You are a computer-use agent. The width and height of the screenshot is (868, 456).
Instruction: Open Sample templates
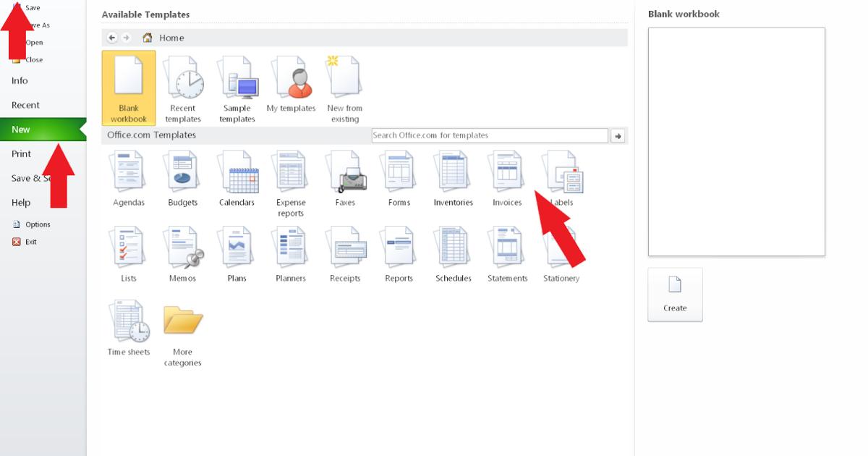(237, 83)
